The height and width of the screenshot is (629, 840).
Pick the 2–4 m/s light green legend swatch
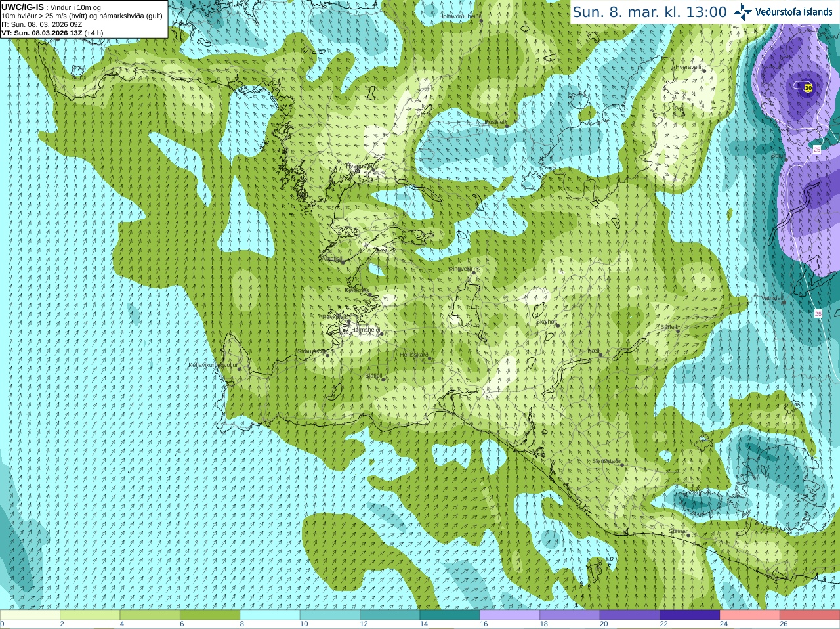pos(90,615)
